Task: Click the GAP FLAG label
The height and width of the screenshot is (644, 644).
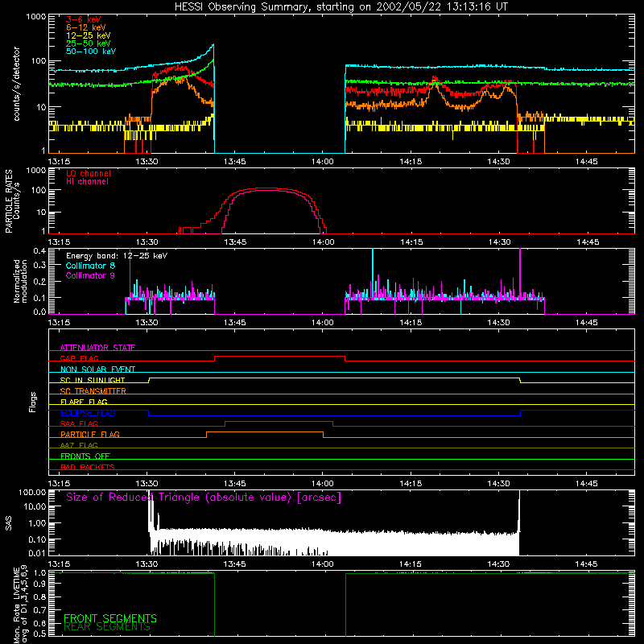Action: point(79,358)
